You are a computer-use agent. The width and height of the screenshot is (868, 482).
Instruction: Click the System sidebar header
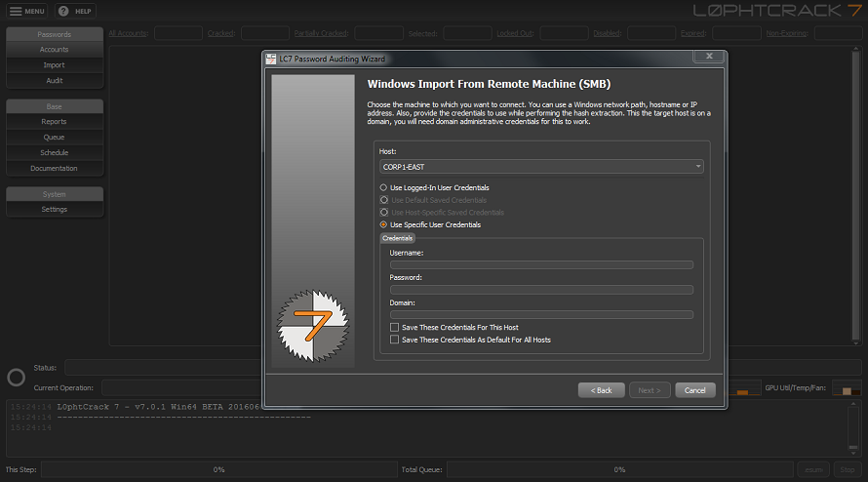click(55, 194)
